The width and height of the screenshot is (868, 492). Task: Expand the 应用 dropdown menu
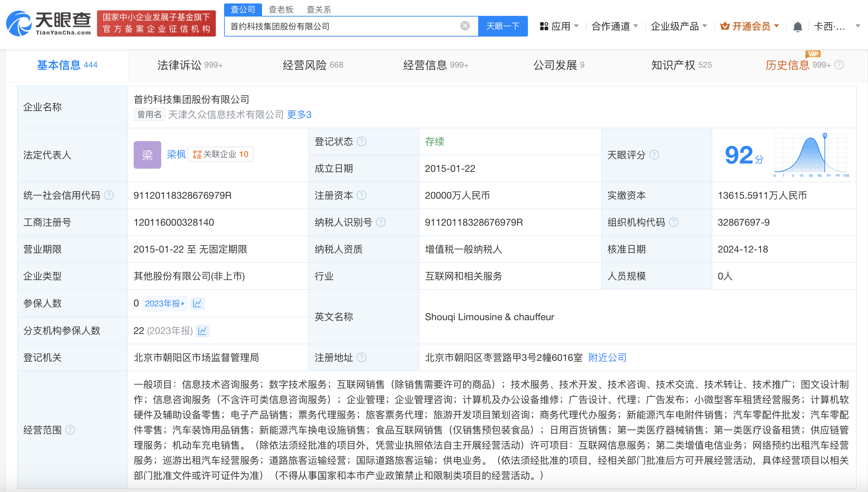point(559,26)
